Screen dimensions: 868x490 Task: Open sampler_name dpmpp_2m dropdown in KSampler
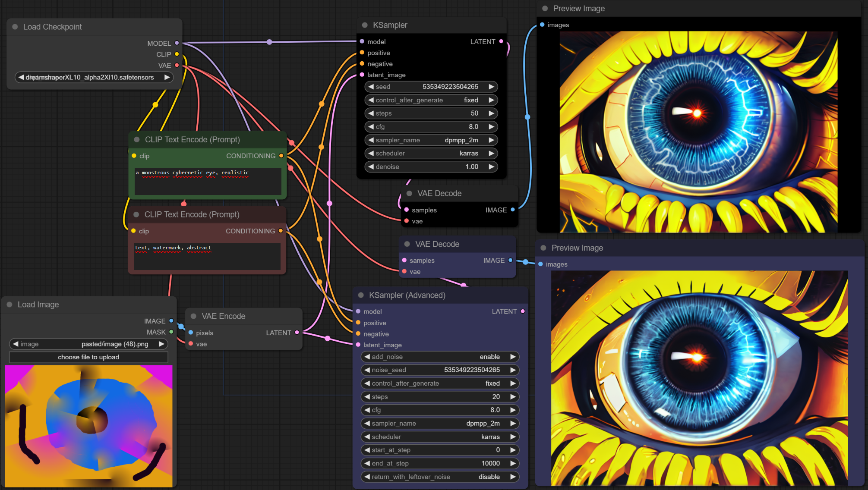coord(431,140)
